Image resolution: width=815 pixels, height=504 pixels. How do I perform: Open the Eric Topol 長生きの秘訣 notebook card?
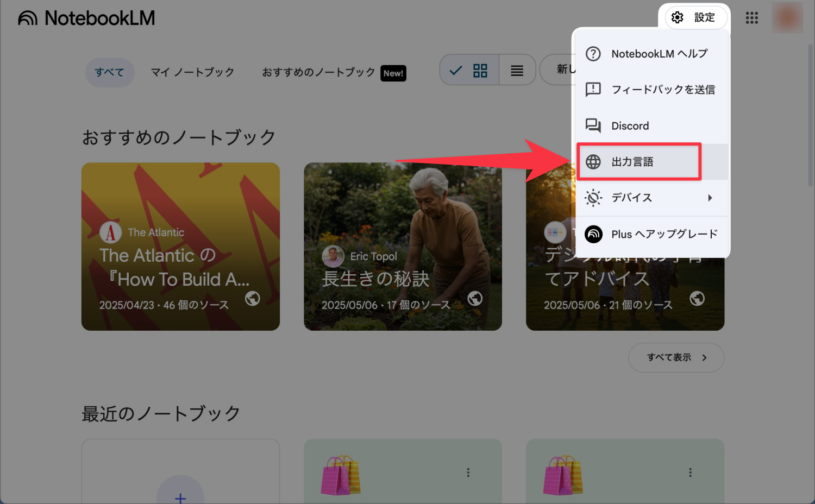click(x=402, y=217)
